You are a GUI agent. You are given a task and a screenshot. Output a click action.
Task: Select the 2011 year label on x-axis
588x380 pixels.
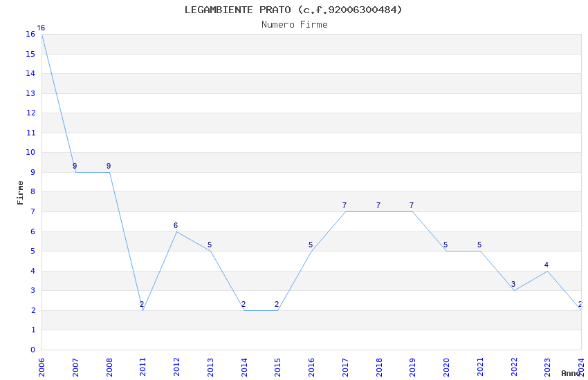(143, 368)
